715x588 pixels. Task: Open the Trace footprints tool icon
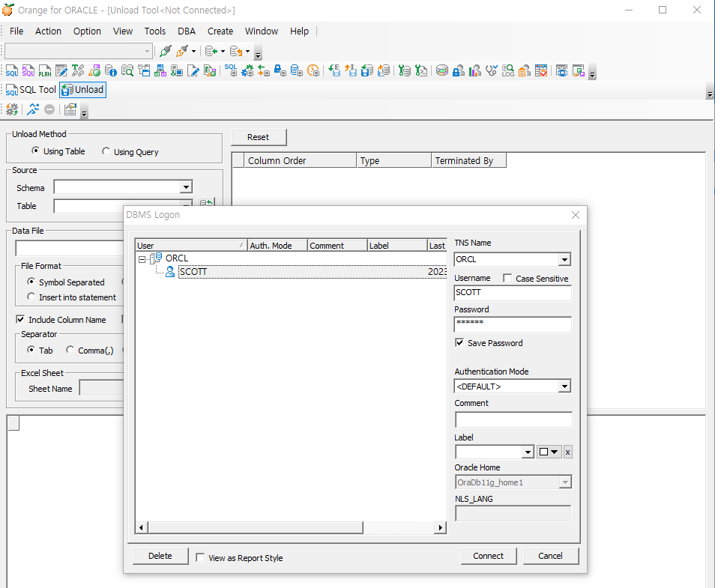pyautogui.click(x=78, y=70)
